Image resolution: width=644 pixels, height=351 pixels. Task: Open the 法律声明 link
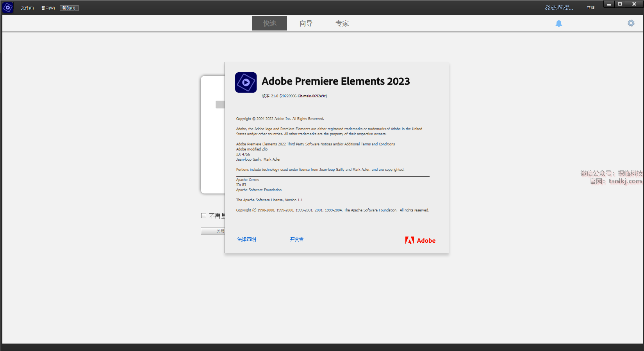[x=247, y=239]
